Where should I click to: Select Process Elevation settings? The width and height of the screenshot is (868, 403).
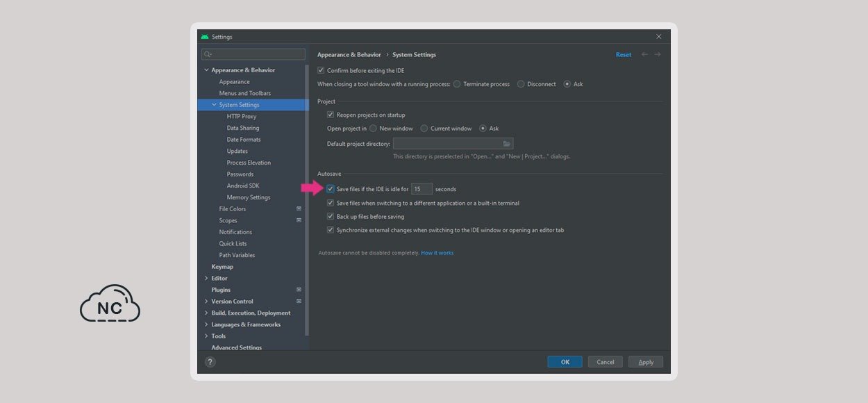[249, 163]
